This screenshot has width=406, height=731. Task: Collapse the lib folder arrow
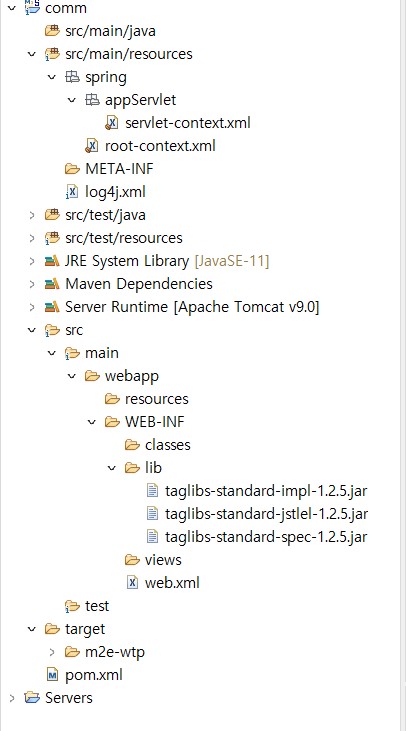pos(112,468)
